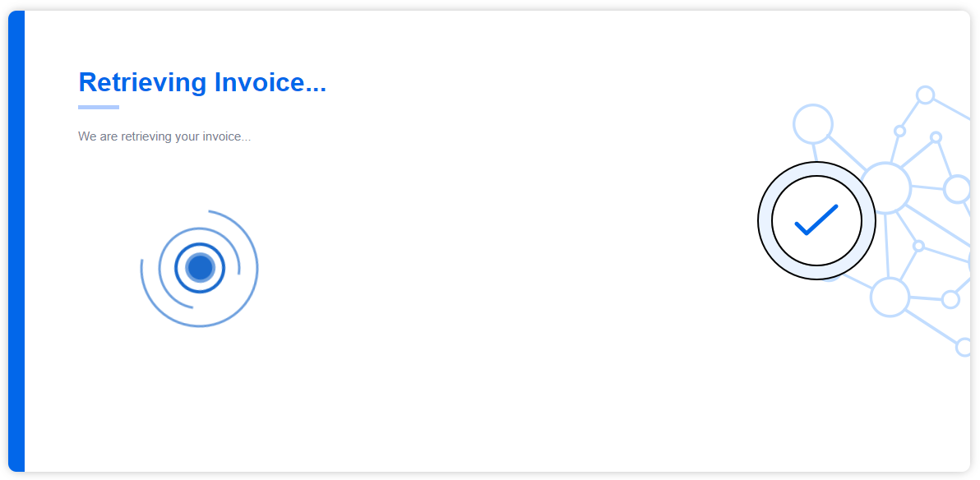Click the blue checkmark icon

[x=816, y=219]
